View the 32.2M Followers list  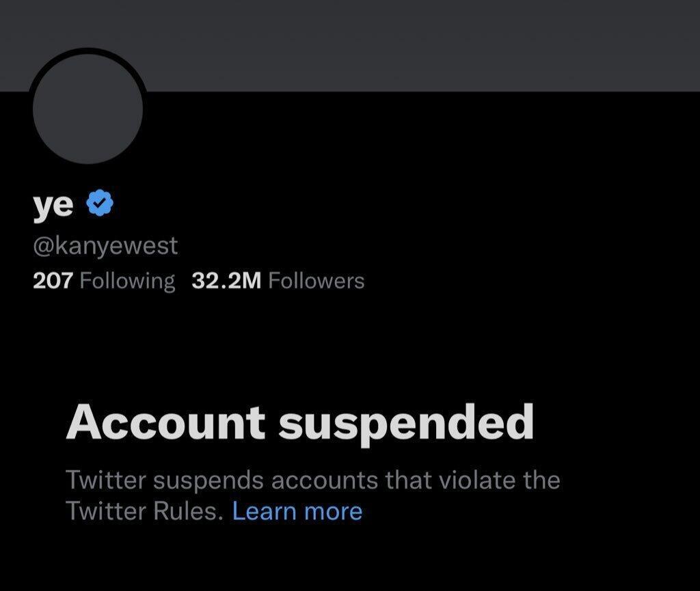coord(277,280)
